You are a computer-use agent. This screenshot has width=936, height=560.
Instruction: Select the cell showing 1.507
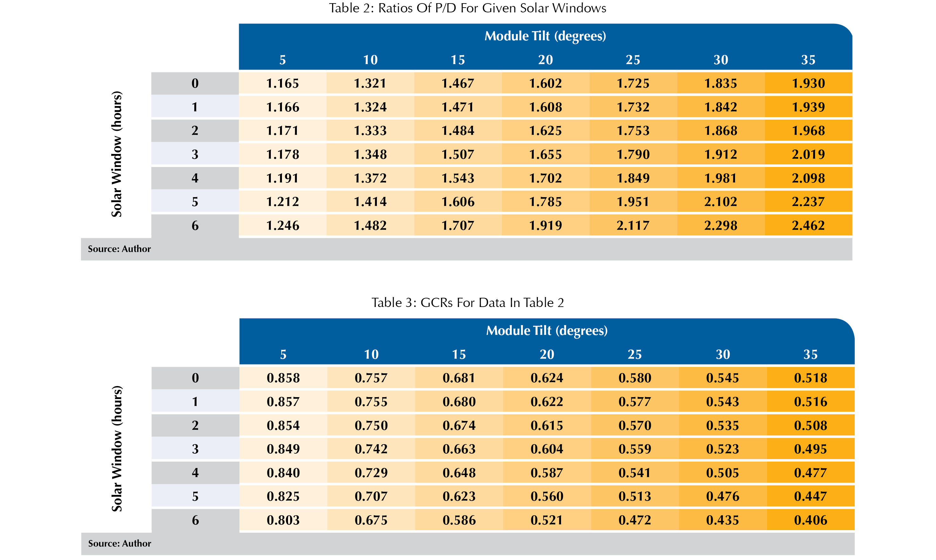[458, 154]
